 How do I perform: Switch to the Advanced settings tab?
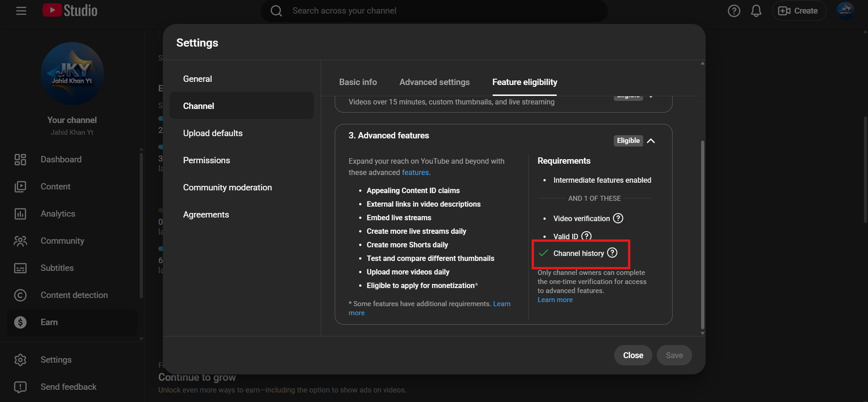434,82
